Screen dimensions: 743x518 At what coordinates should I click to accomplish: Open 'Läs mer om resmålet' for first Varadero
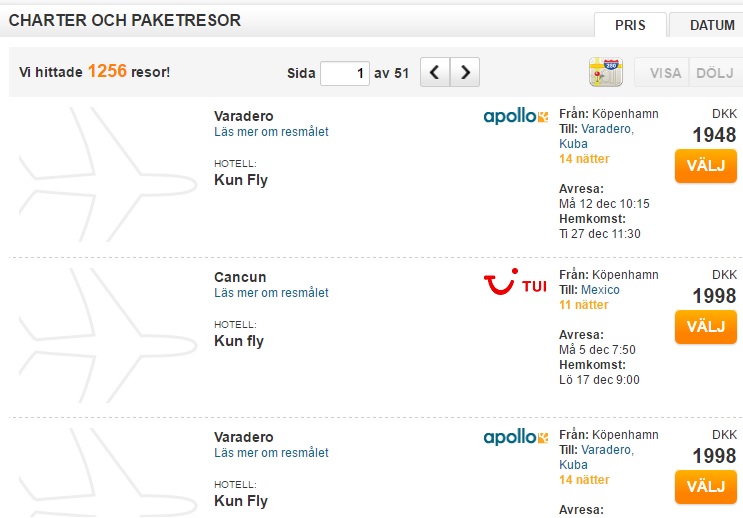point(271,132)
